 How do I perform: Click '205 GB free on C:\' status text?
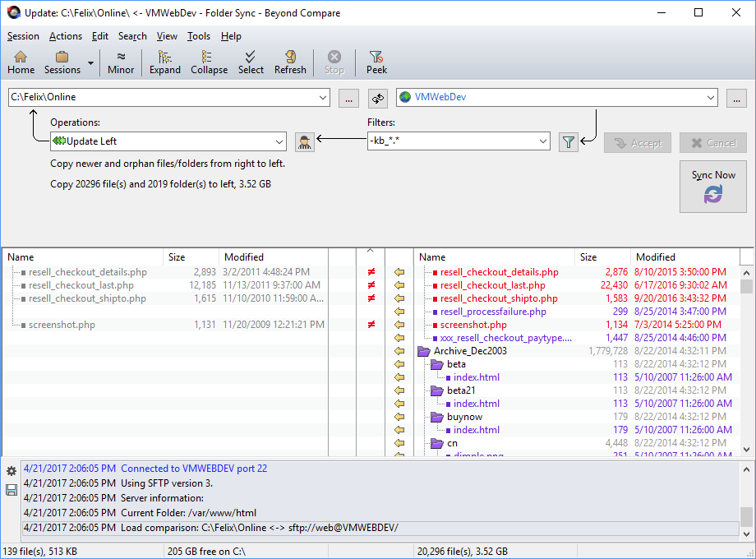[206, 552]
